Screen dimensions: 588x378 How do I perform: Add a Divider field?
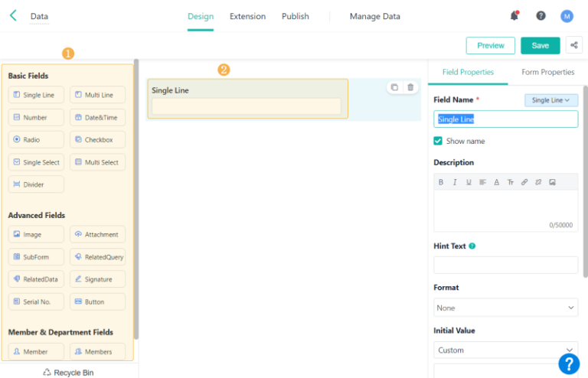point(36,184)
